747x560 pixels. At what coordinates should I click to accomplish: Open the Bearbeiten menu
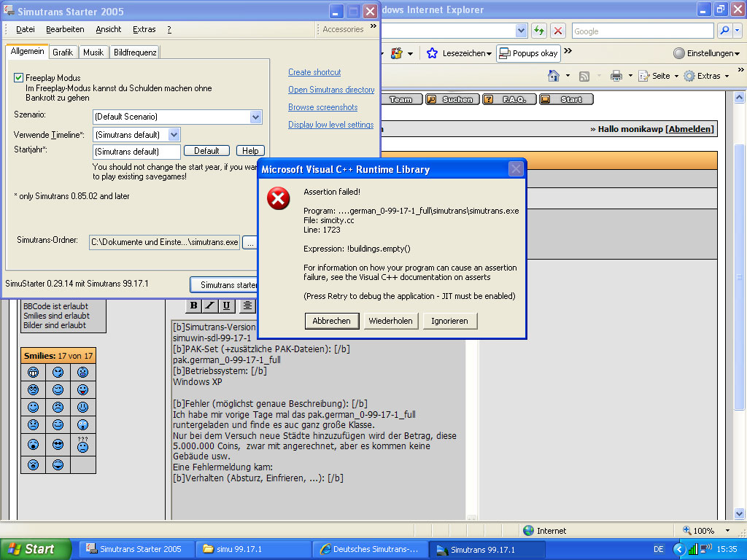tap(65, 29)
